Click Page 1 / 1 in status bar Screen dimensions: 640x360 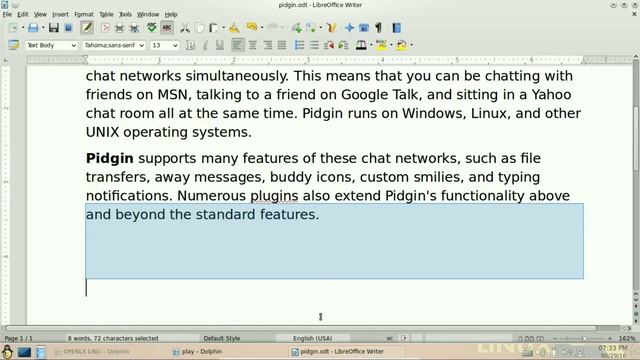[x=18, y=338]
